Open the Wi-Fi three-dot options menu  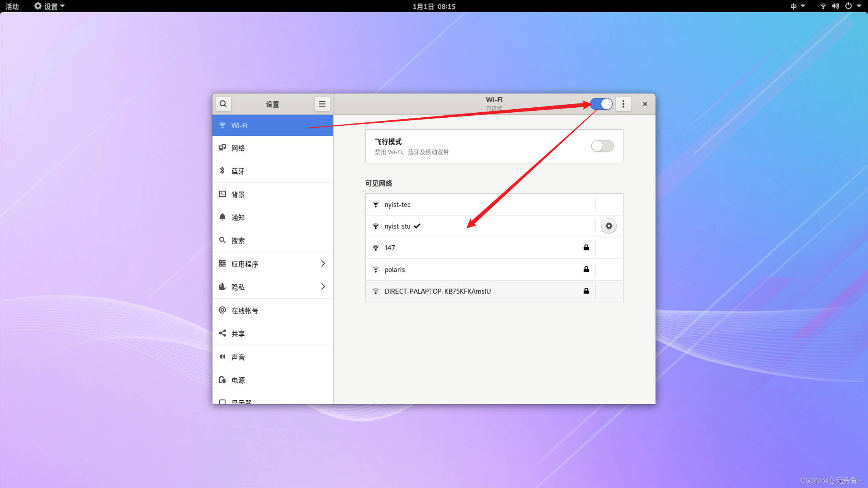pyautogui.click(x=623, y=104)
